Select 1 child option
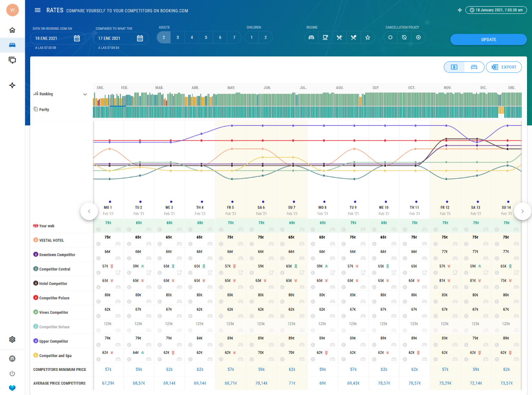 252,38
